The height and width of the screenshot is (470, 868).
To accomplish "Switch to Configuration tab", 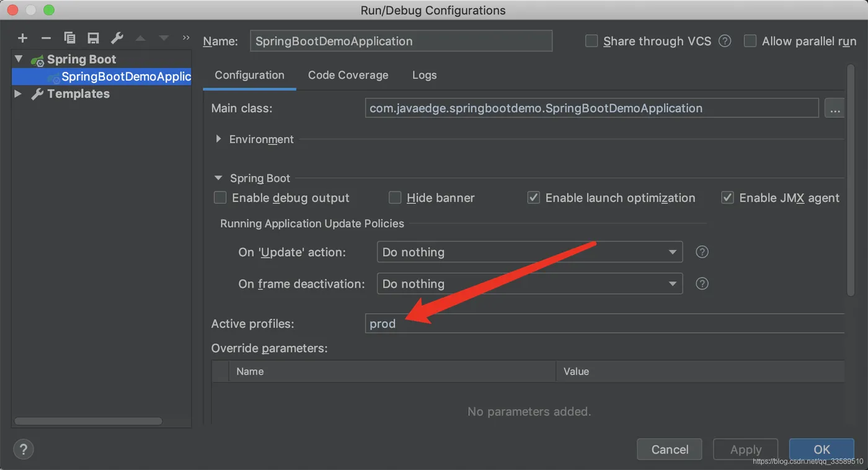I will 249,75.
